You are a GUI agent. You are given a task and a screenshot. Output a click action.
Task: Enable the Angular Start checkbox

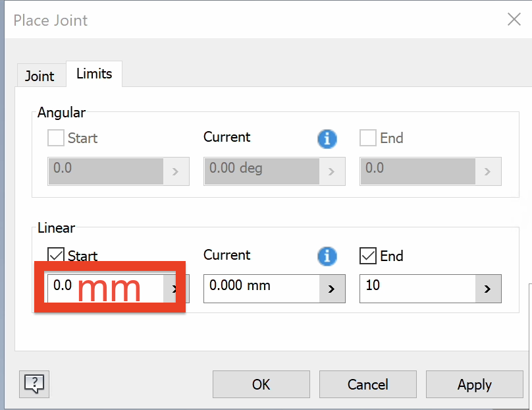point(57,138)
